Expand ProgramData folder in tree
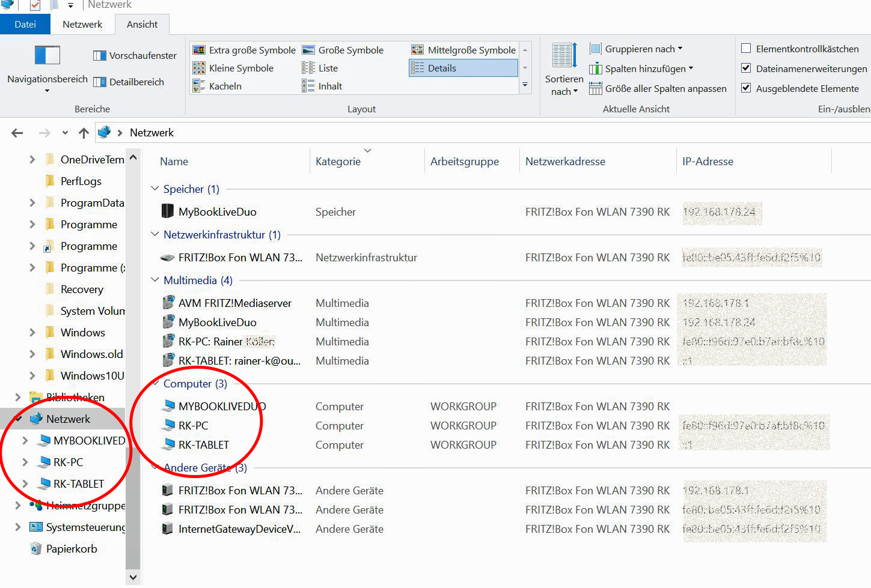 click(x=32, y=202)
